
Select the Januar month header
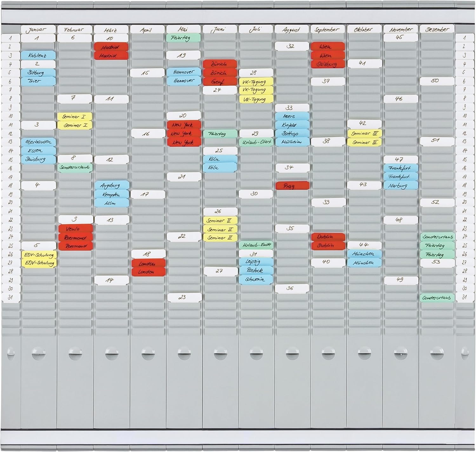(38, 30)
